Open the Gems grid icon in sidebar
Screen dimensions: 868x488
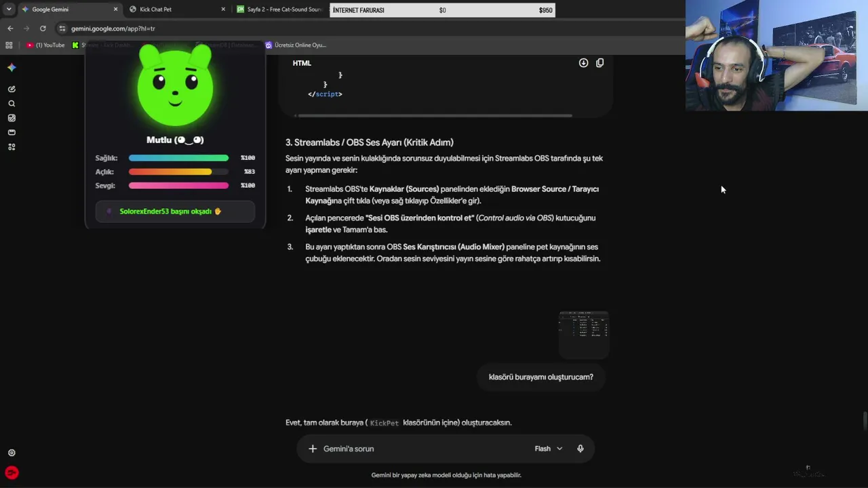(x=12, y=146)
